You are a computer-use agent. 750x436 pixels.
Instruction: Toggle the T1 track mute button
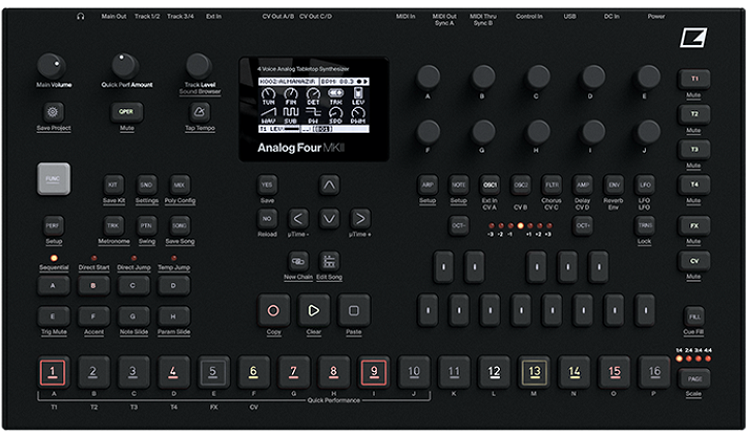point(692,78)
